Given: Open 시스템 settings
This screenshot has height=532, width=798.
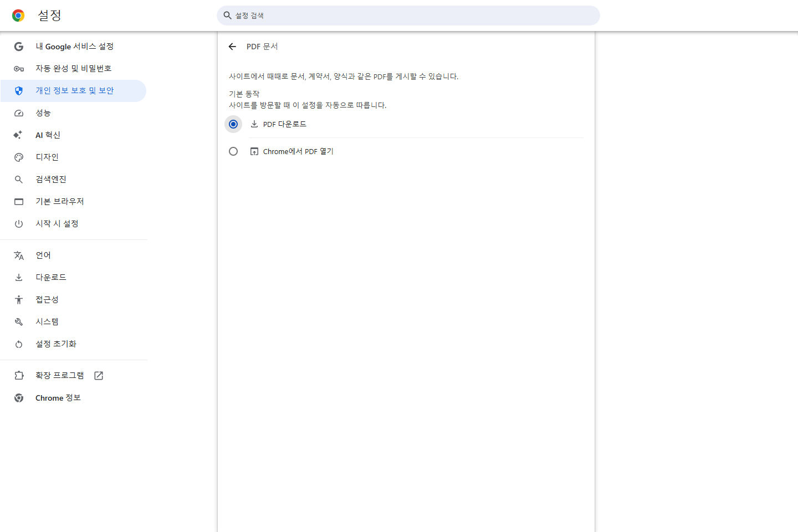Looking at the screenshot, I should (x=74, y=322).
